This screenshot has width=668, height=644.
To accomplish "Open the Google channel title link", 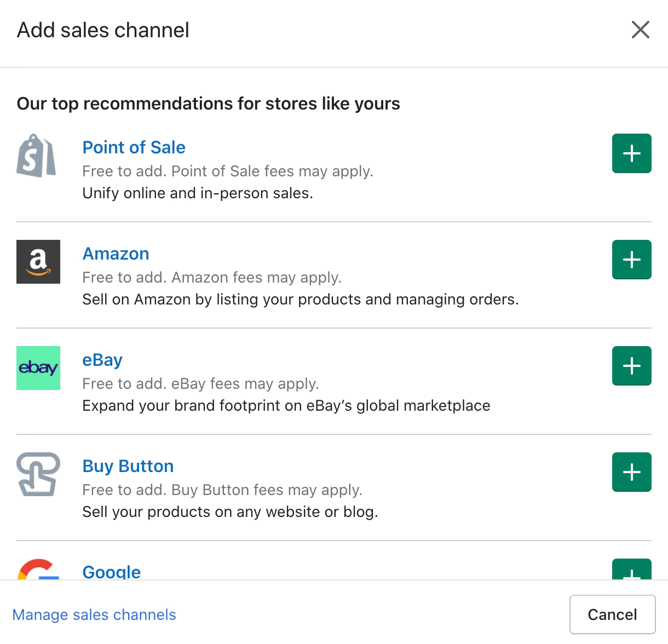I will tap(112, 572).
